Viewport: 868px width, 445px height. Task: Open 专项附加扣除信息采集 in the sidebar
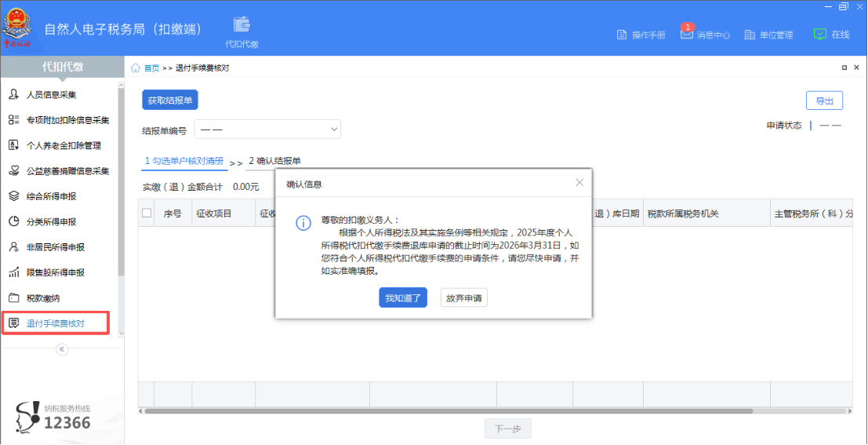tap(60, 120)
